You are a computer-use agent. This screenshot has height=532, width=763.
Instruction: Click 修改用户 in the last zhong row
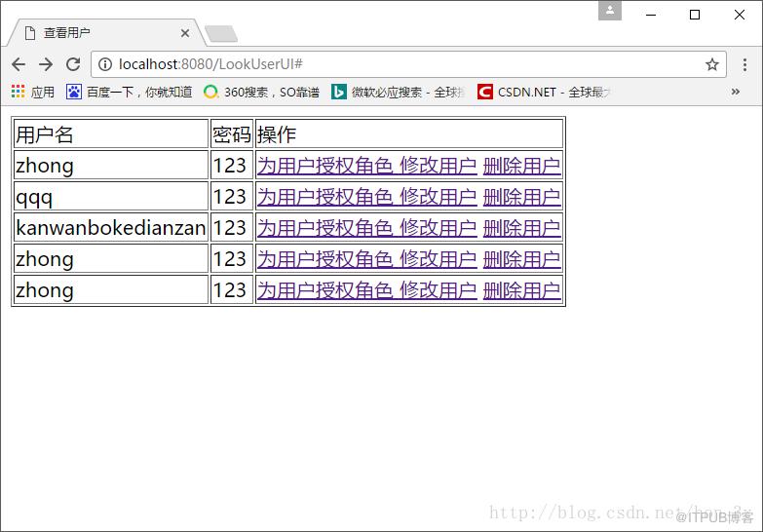coord(439,290)
